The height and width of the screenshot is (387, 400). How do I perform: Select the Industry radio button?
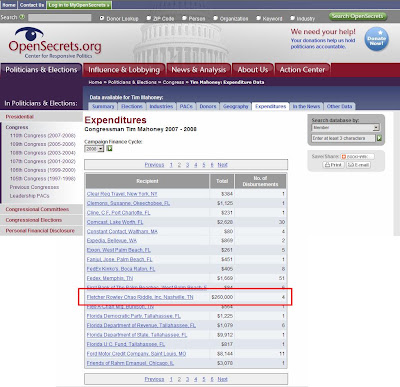(x=292, y=18)
